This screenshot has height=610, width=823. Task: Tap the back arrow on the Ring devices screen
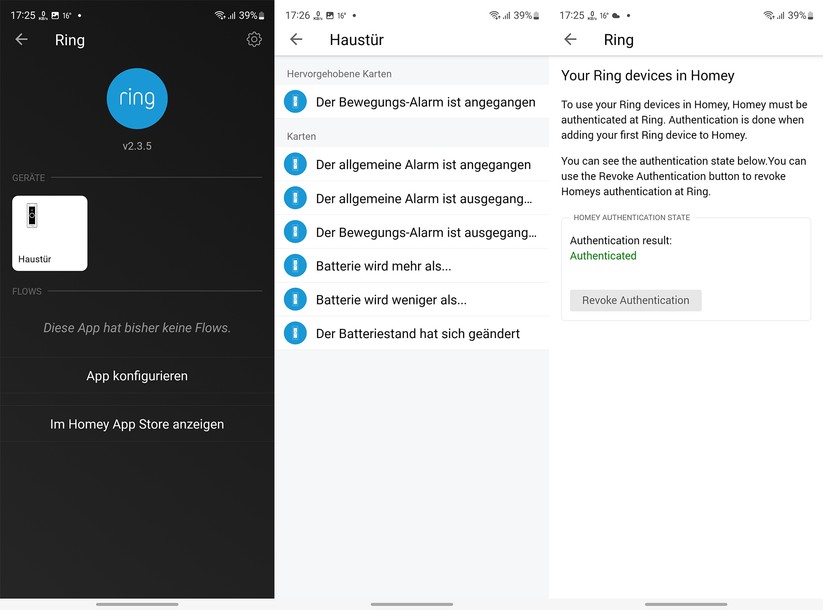(570, 39)
